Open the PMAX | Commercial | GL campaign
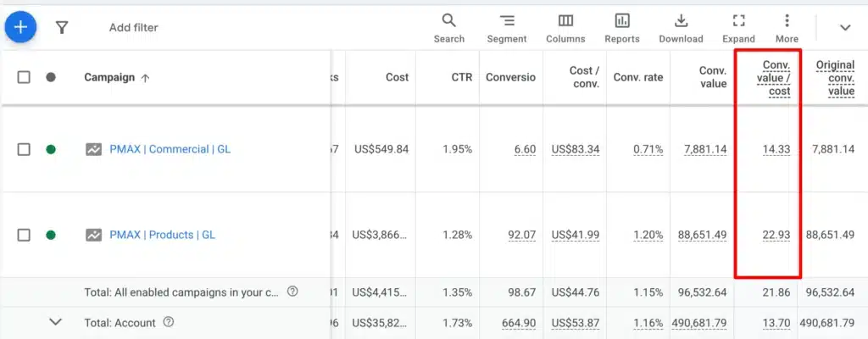The height and width of the screenshot is (339, 868). click(x=170, y=149)
